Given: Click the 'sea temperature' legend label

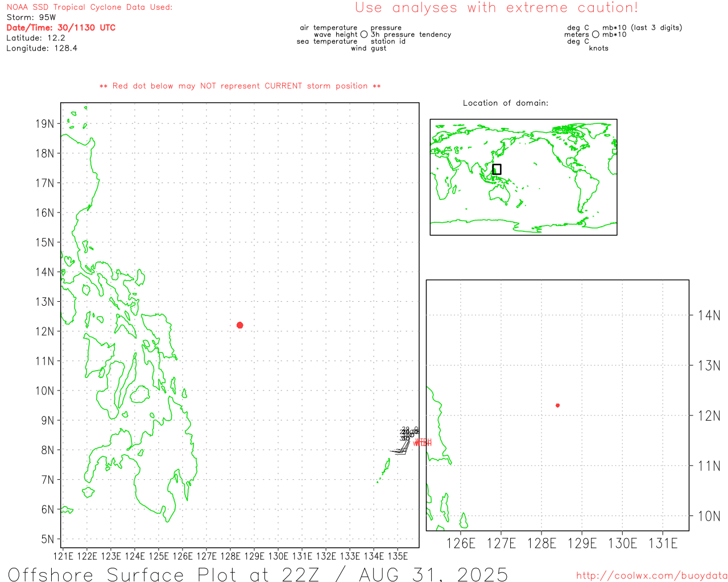Looking at the screenshot, I should pos(327,41).
